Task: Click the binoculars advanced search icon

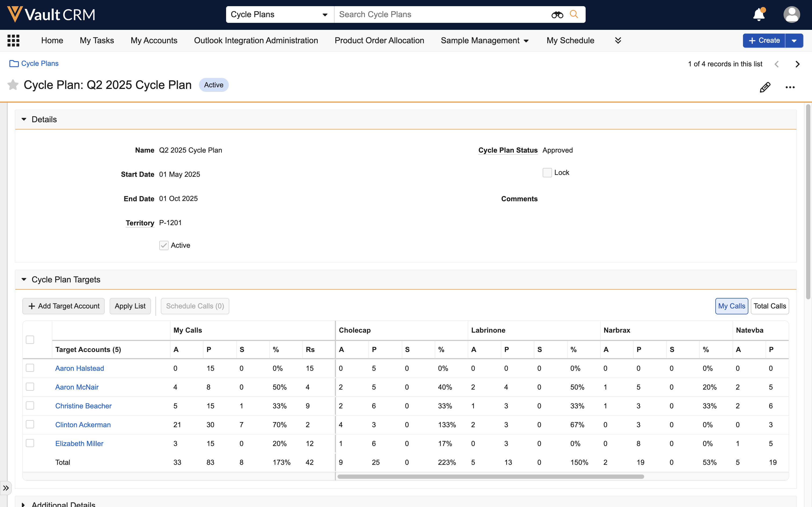Action: point(557,15)
